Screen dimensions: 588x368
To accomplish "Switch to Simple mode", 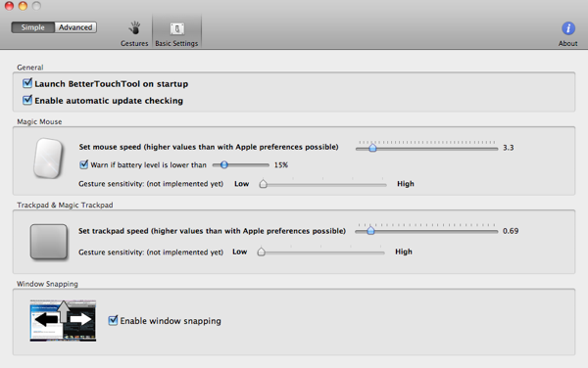I will [33, 27].
